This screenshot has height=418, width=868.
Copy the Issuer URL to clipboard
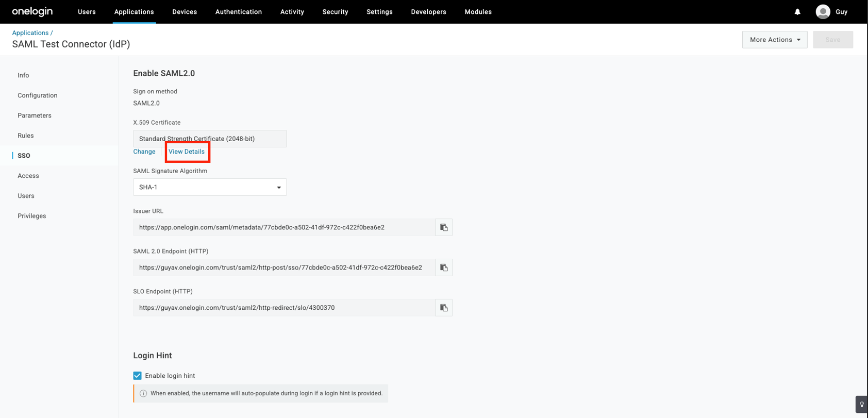(x=444, y=227)
